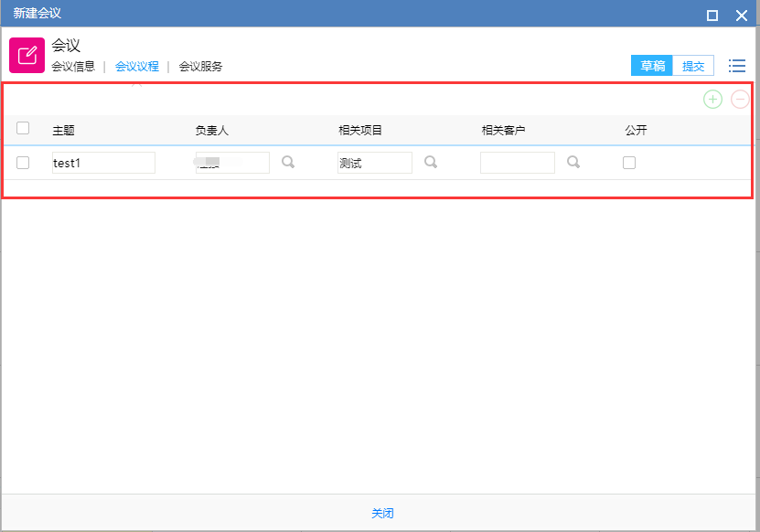Switch to the 会议服务 tab
This screenshot has height=532, width=760.
(200, 67)
